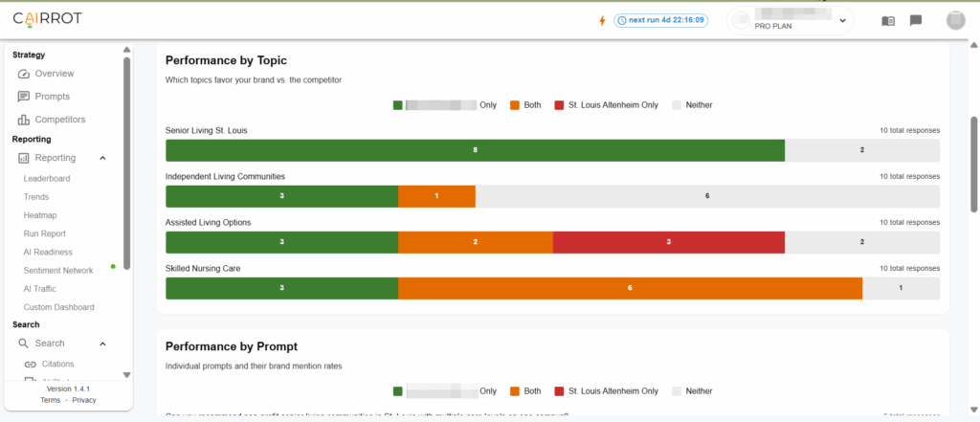Click the sidebar scroll-down arrow

127,375
